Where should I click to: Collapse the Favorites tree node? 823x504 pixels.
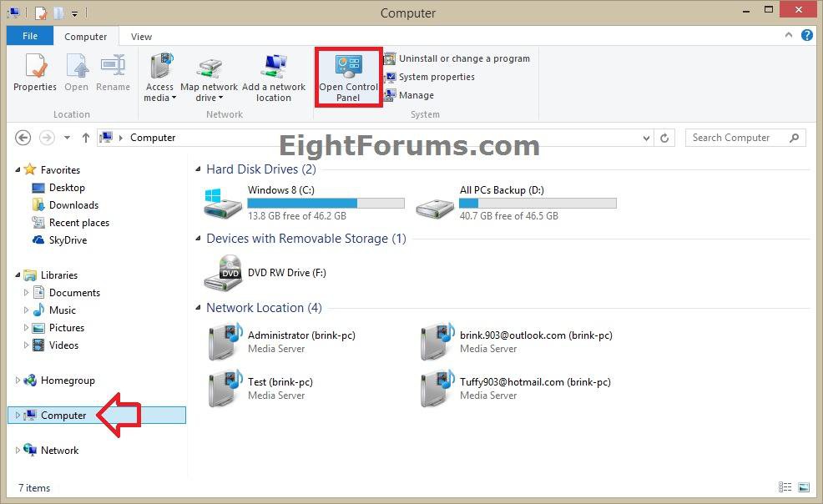[x=18, y=170]
